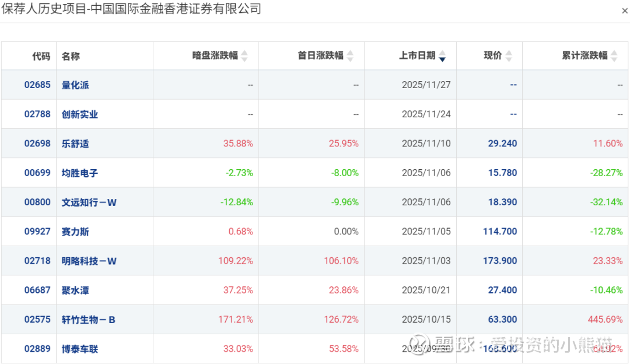Select cumulative change -32.14%
The height and width of the screenshot is (364, 630).
point(606,202)
